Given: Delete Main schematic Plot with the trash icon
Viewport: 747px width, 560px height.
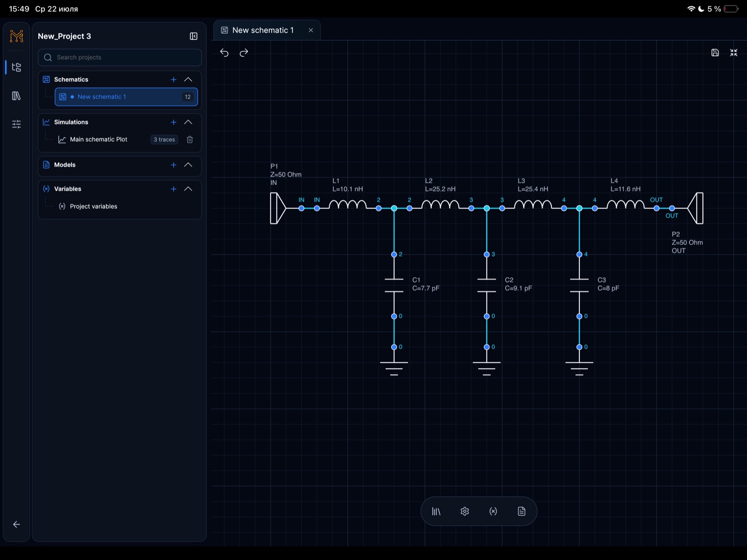Looking at the screenshot, I should [190, 140].
